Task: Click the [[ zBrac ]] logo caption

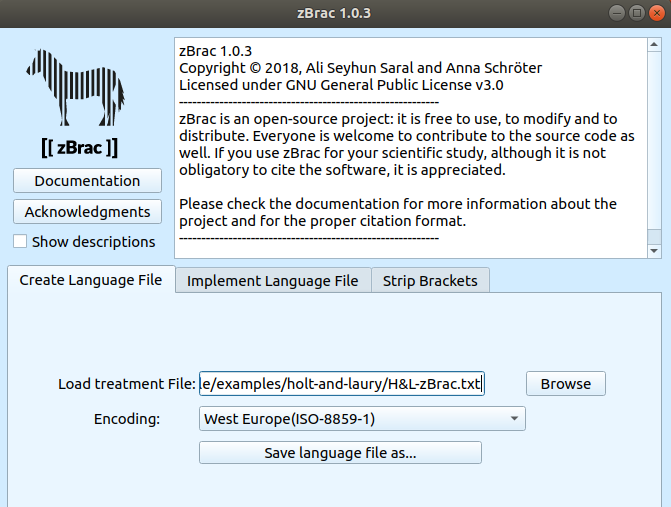Action: coord(80,148)
